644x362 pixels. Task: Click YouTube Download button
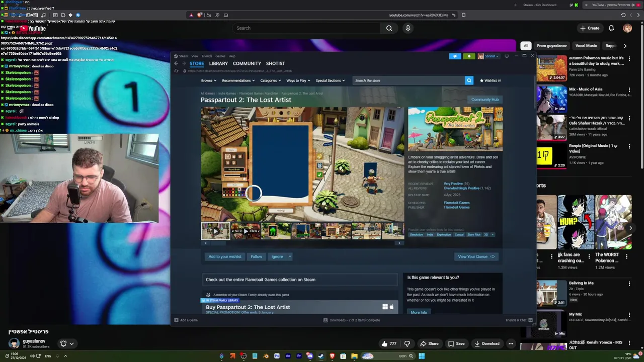pos(487,344)
